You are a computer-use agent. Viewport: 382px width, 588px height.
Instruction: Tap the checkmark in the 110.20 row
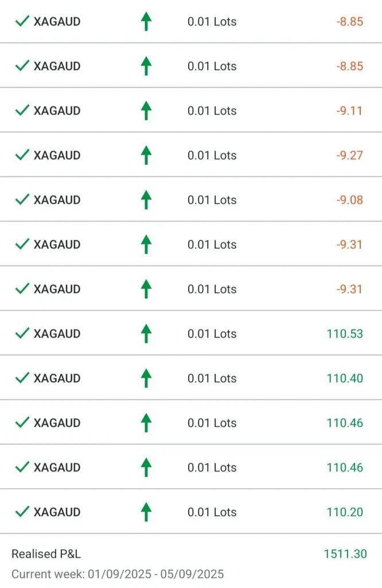pyautogui.click(x=22, y=512)
